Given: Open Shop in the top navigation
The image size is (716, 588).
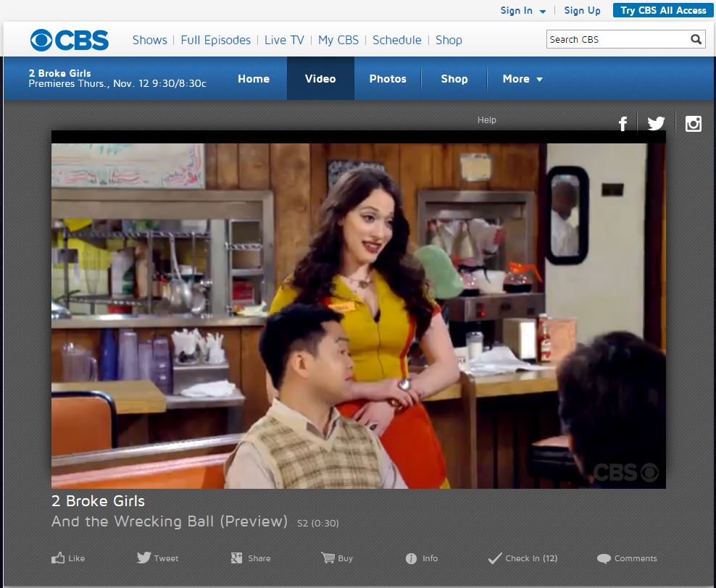Looking at the screenshot, I should tap(449, 40).
